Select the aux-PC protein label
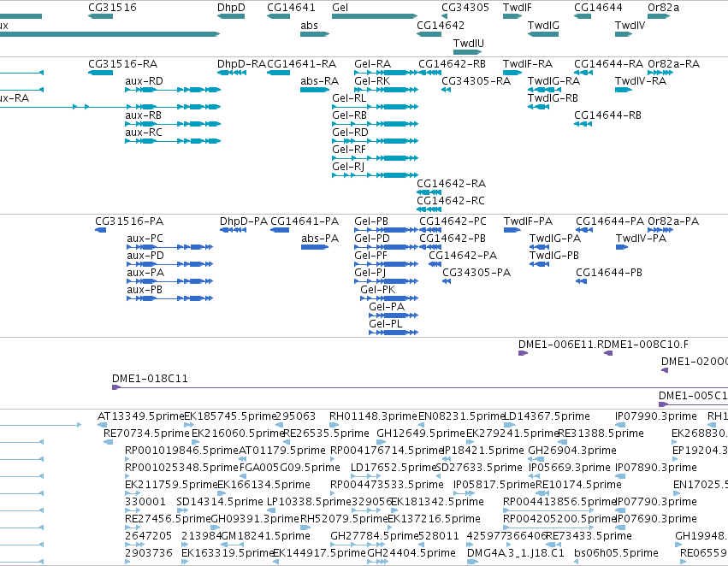The image size is (728, 566). (x=145, y=239)
